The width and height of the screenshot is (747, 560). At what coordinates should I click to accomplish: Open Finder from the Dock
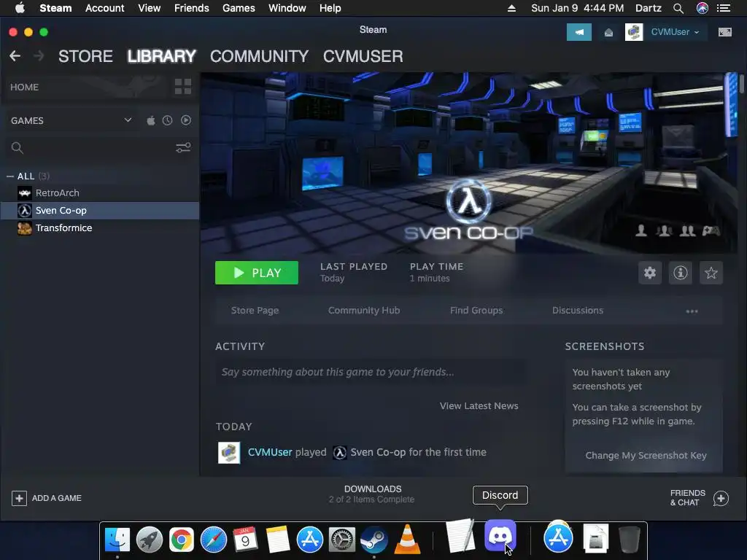[117, 540]
